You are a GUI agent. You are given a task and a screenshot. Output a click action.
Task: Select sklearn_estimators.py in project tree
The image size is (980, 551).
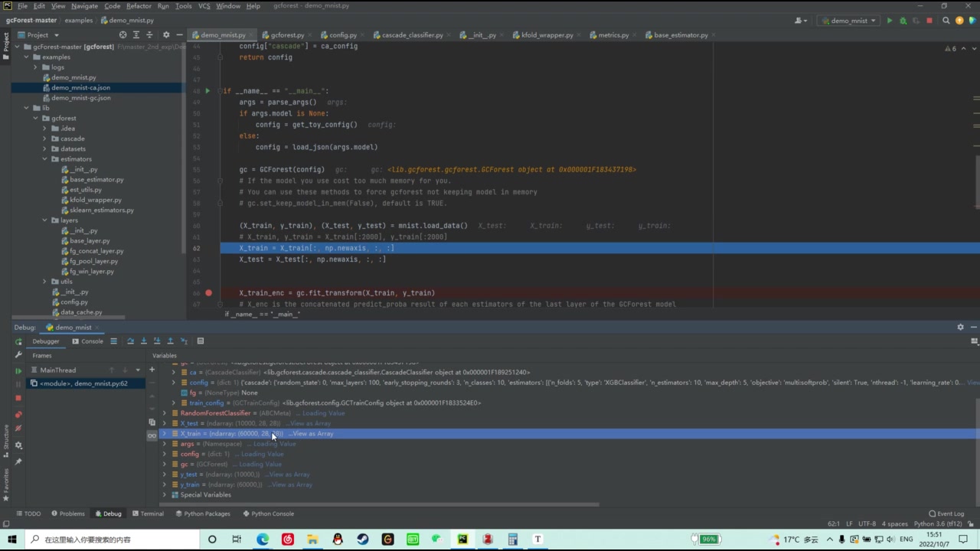[x=101, y=210]
